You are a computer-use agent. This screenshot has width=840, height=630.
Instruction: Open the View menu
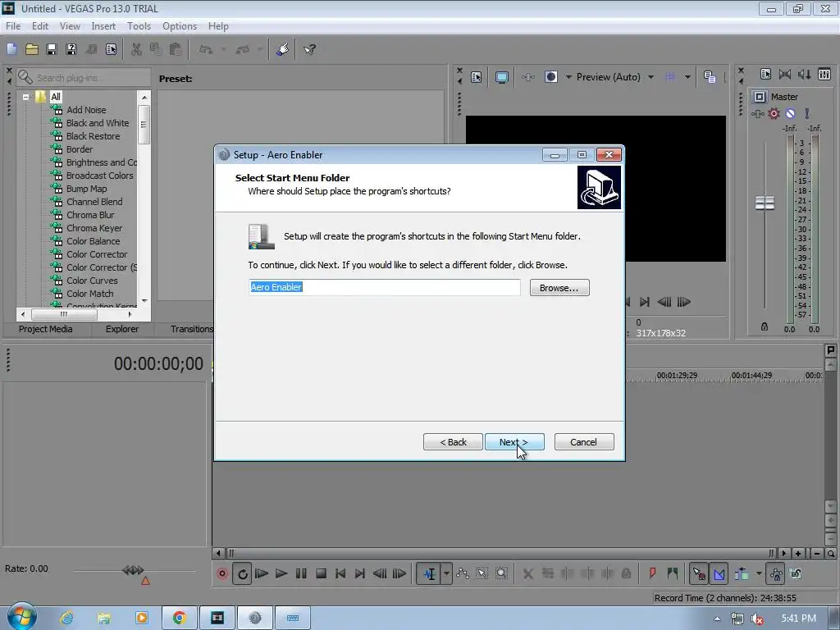[x=70, y=25]
